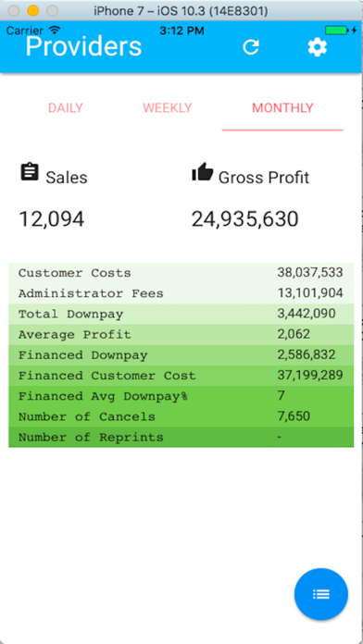Click the Sales clipboard icon
The width and height of the screenshot is (363, 644).
click(x=30, y=172)
